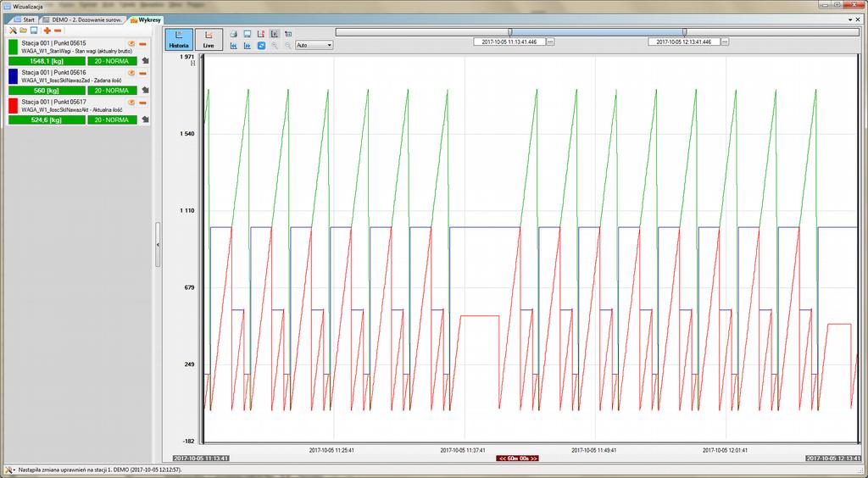
Task: Click the first 20 - NORMA status under Punkt 05615
Action: point(112,61)
